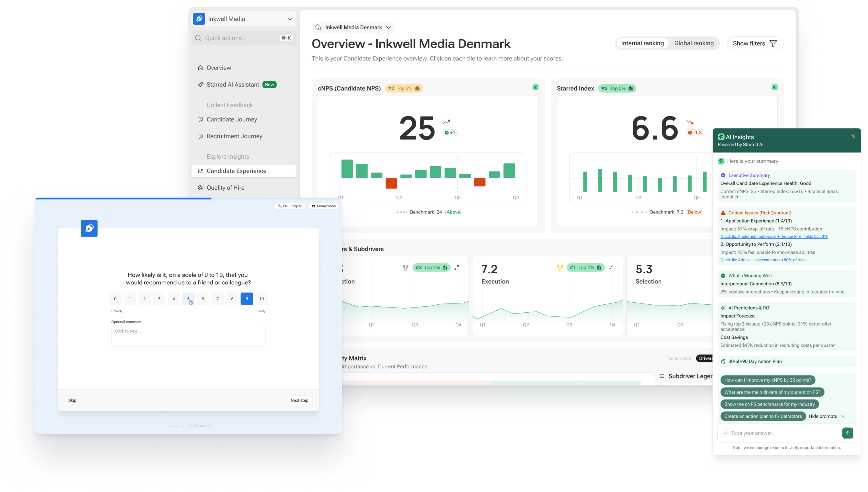Screen dimensions: 868x492
Task: Click the Quick actions search field
Action: [244, 38]
